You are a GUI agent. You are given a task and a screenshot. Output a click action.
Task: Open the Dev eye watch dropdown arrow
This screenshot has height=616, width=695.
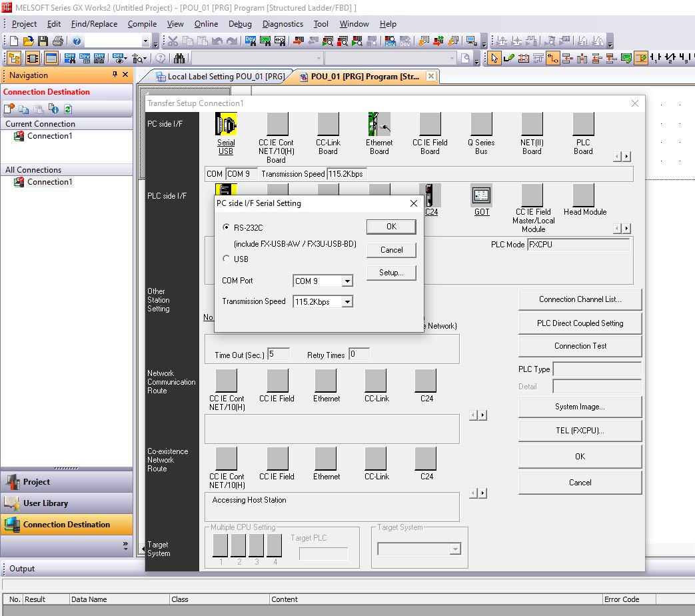click(x=125, y=58)
